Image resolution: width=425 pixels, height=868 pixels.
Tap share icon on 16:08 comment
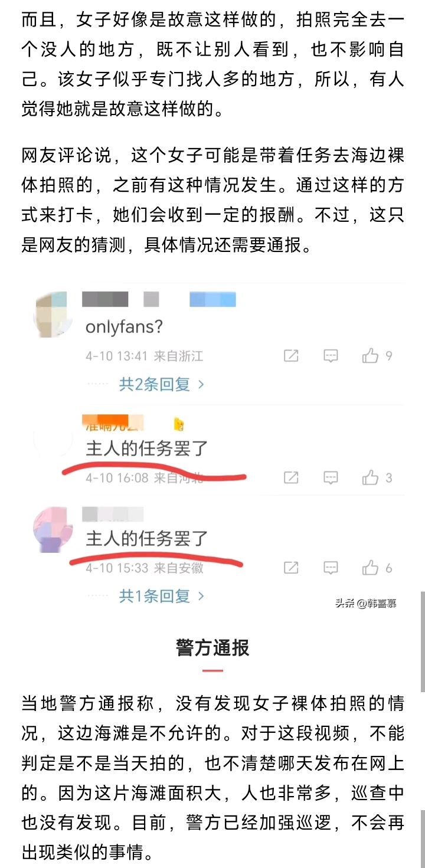[x=291, y=477]
